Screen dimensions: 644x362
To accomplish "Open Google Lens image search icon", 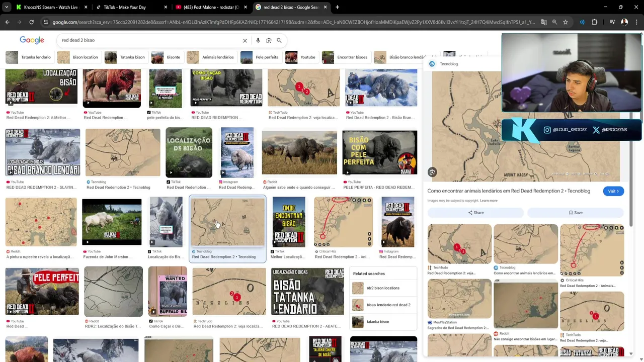I will click(269, 40).
